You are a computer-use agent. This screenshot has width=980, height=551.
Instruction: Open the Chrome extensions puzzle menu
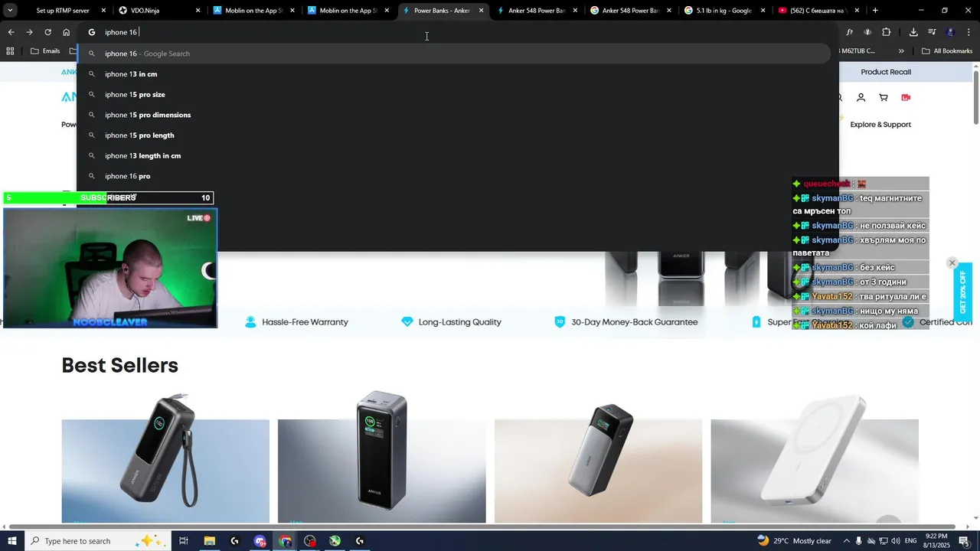(x=886, y=32)
